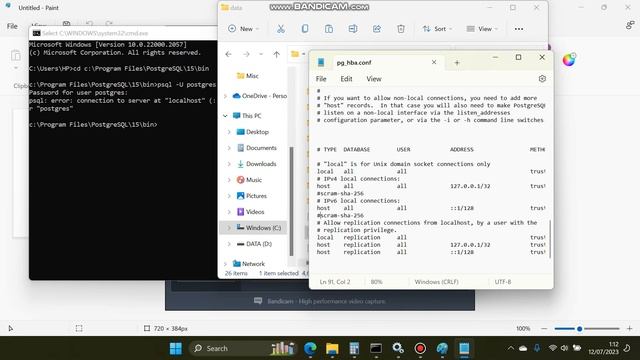Expand the Documents folder node
The image size is (640, 360).
pos(229,148)
